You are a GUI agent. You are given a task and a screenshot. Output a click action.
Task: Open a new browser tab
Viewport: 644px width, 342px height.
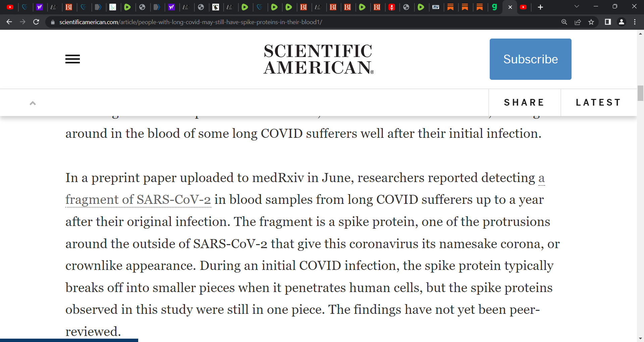click(540, 7)
